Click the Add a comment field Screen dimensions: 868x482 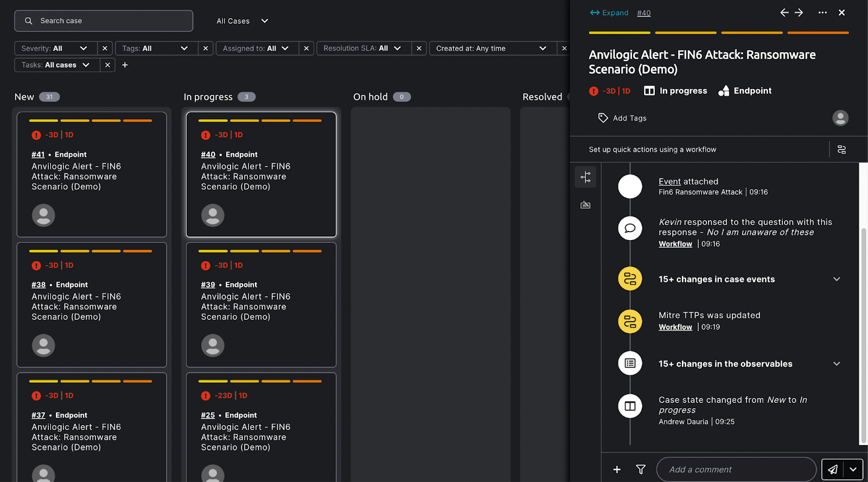point(736,470)
